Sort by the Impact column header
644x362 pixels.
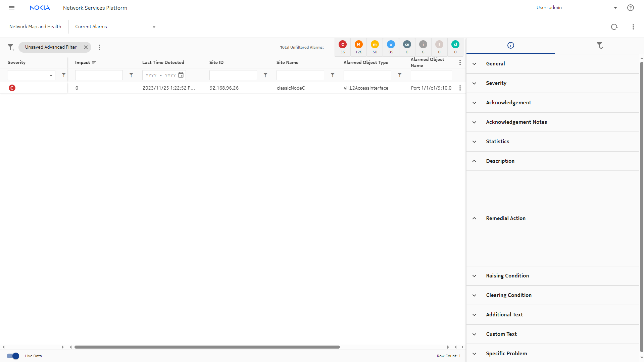[83, 62]
